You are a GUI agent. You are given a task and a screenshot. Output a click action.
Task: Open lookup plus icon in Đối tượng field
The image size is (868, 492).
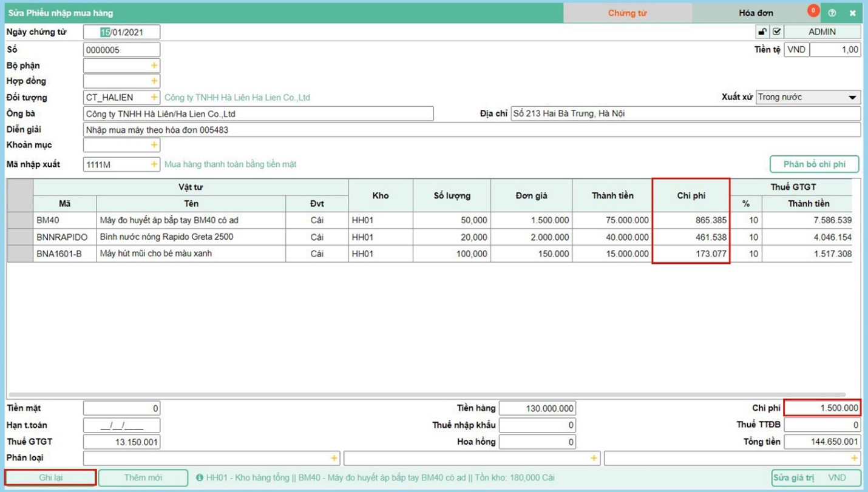tap(154, 98)
